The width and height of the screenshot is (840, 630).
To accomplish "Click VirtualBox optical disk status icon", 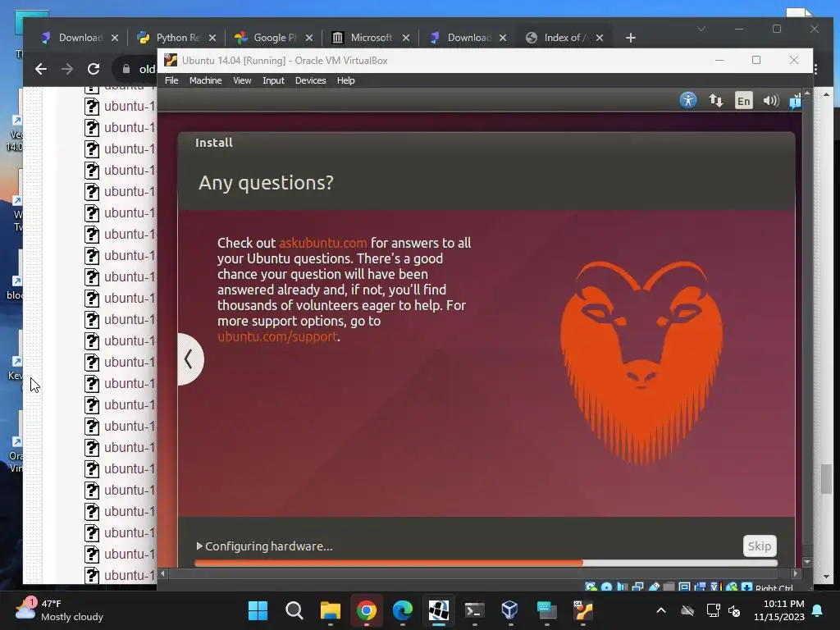I will [606, 587].
